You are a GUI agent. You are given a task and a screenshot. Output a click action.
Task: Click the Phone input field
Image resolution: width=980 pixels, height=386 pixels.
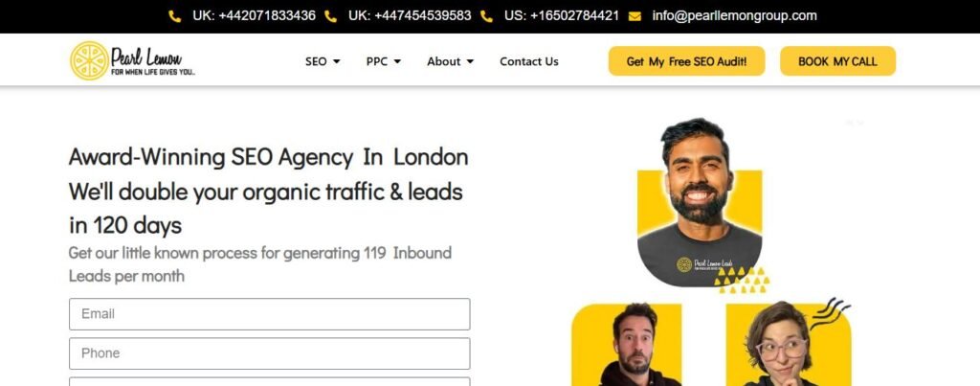click(269, 353)
